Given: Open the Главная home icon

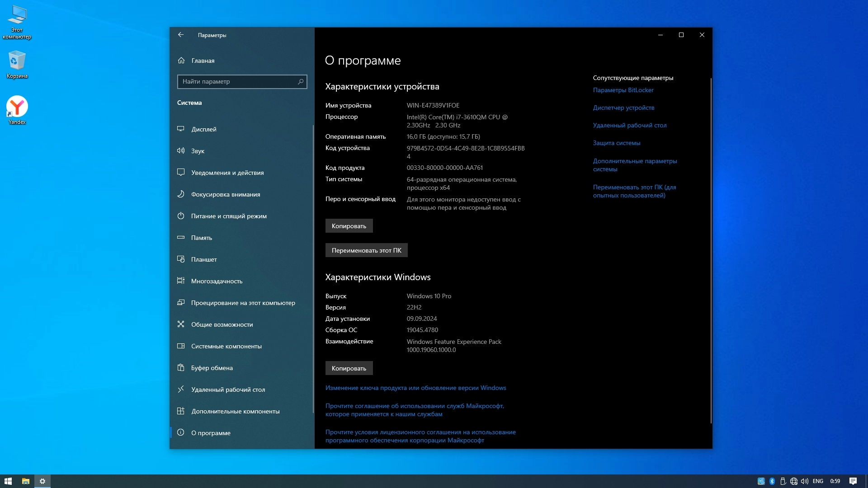Looking at the screenshot, I should [x=181, y=61].
